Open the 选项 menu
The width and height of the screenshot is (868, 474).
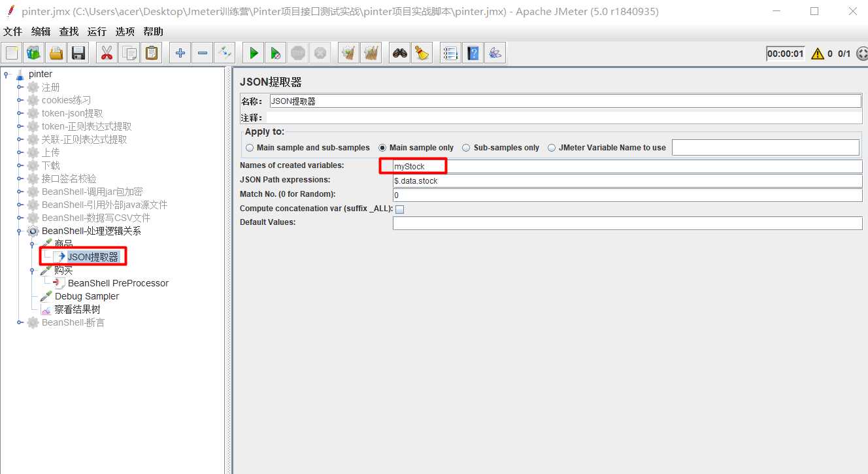point(125,31)
